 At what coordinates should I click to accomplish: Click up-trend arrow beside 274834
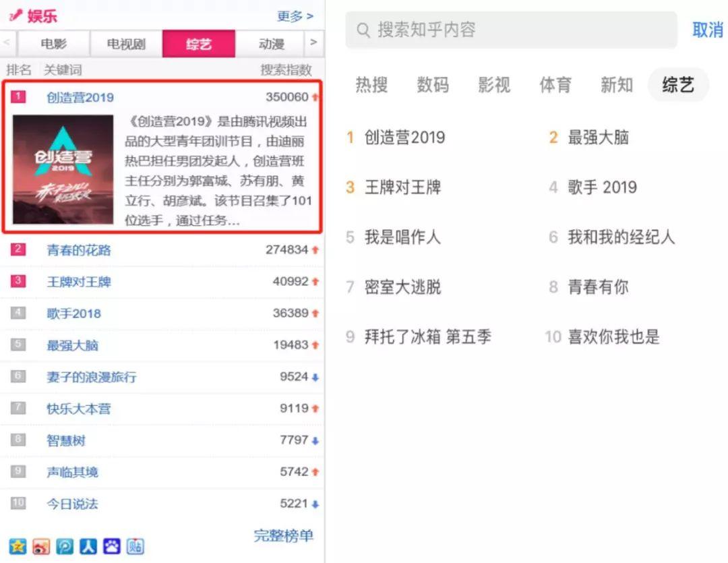[x=315, y=250]
